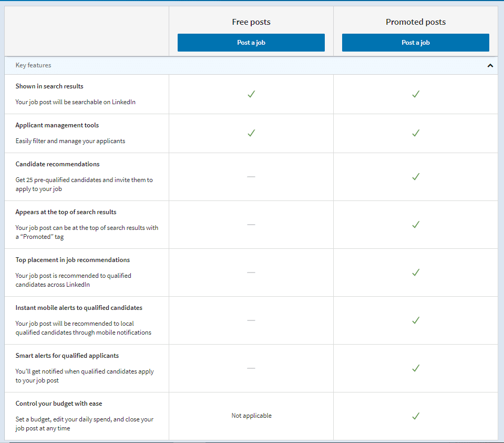The height and width of the screenshot is (443, 504).
Task: Click Promoted checkmark for Control your budget
Action: point(416,416)
